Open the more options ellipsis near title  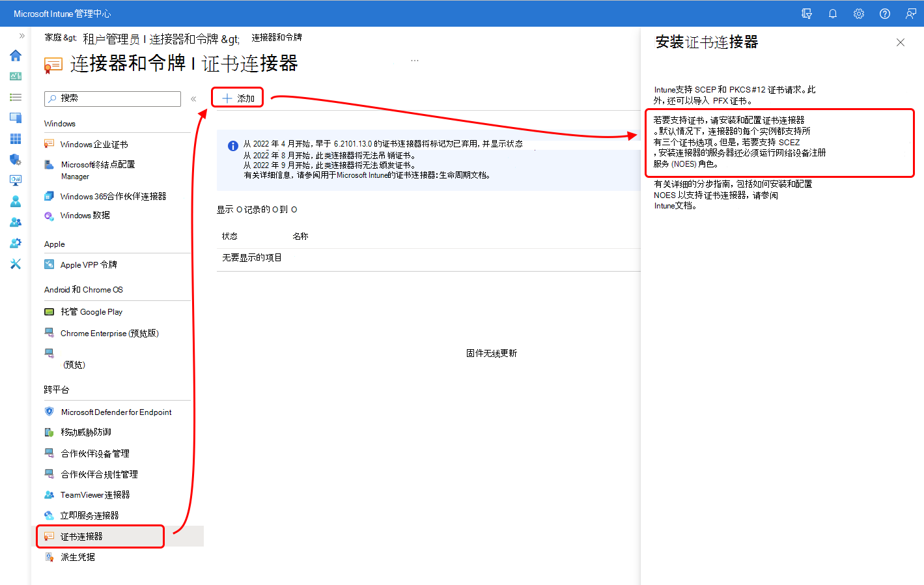pos(415,61)
